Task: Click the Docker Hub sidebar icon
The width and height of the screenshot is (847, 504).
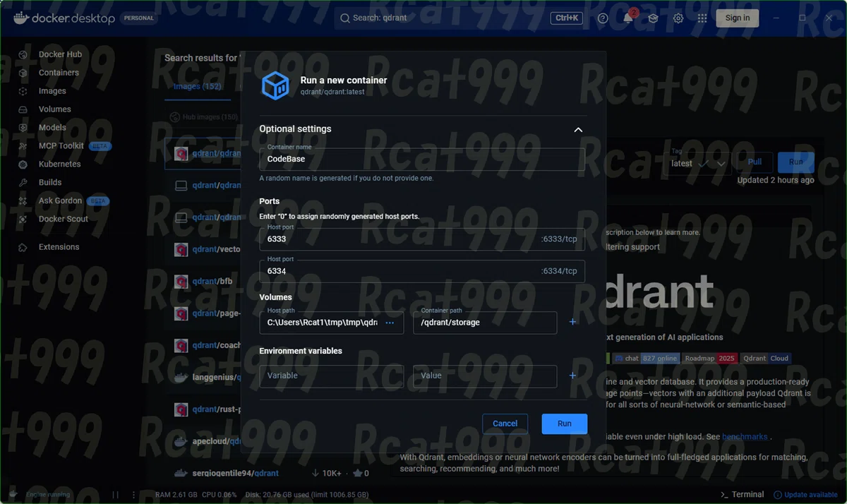Action: (23, 54)
